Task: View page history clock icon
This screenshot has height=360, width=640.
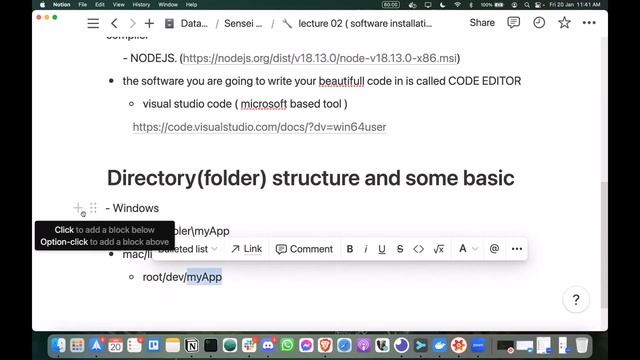Action: (x=539, y=22)
